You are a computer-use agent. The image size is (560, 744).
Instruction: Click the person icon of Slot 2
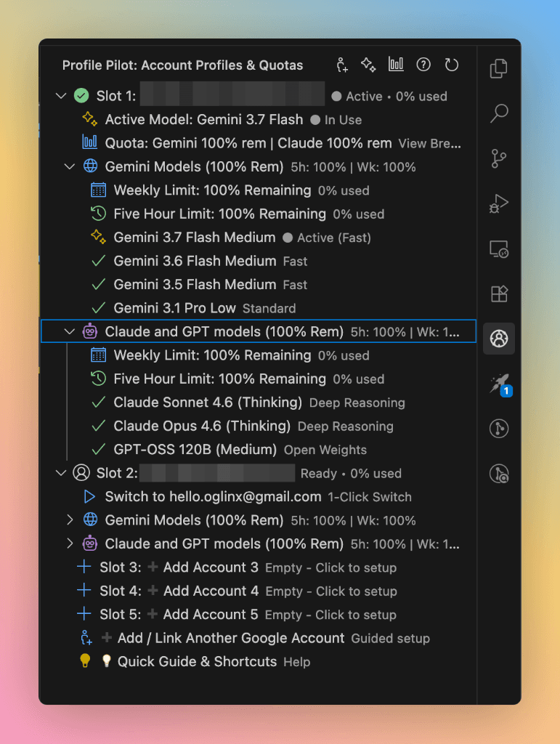tap(81, 473)
